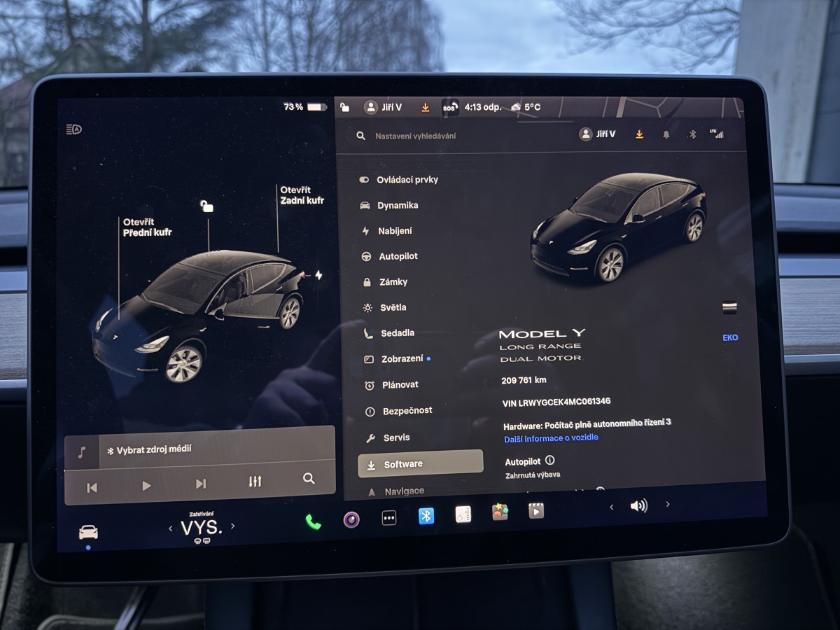Screen dimensions: 840x630
Task: Open the purple camera app icon
Action: [x=351, y=519]
